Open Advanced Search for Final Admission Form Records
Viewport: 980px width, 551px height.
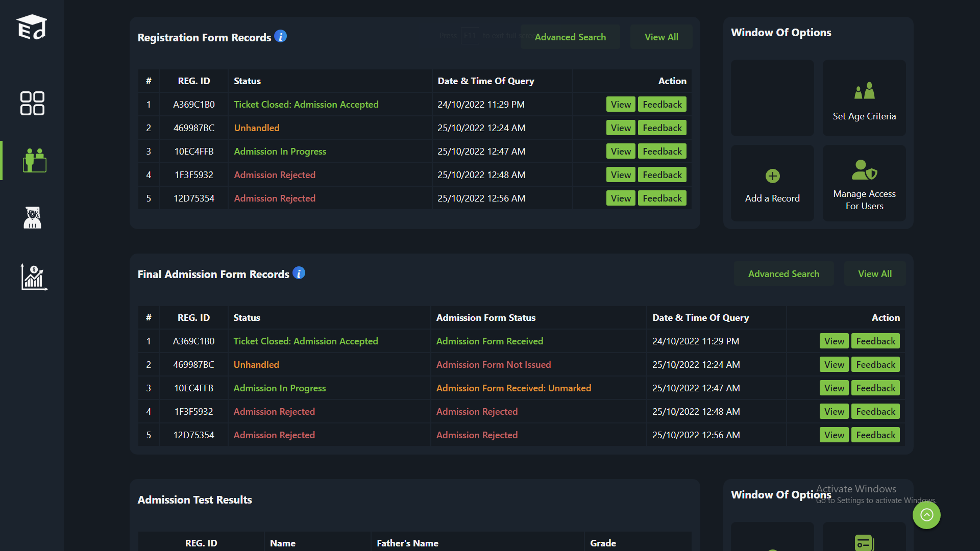tap(783, 274)
